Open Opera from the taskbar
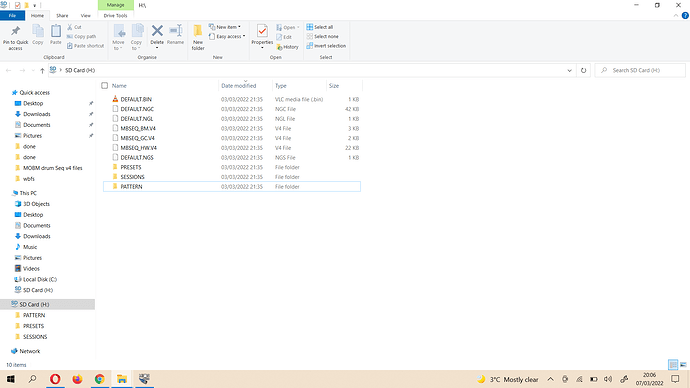Image resolution: width=690 pixels, height=388 pixels. [x=55, y=379]
